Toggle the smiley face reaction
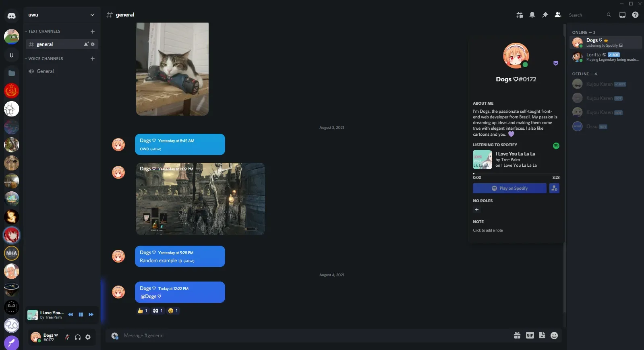Image resolution: width=644 pixels, height=350 pixels. click(x=173, y=311)
